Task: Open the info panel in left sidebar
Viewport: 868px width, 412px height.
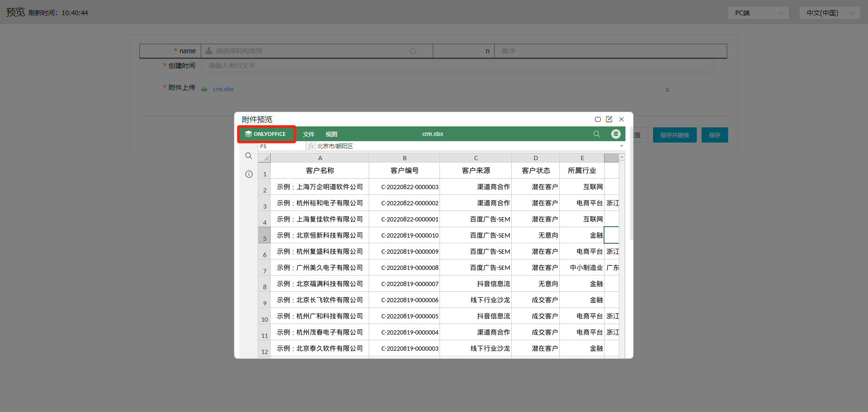Action: [x=249, y=174]
